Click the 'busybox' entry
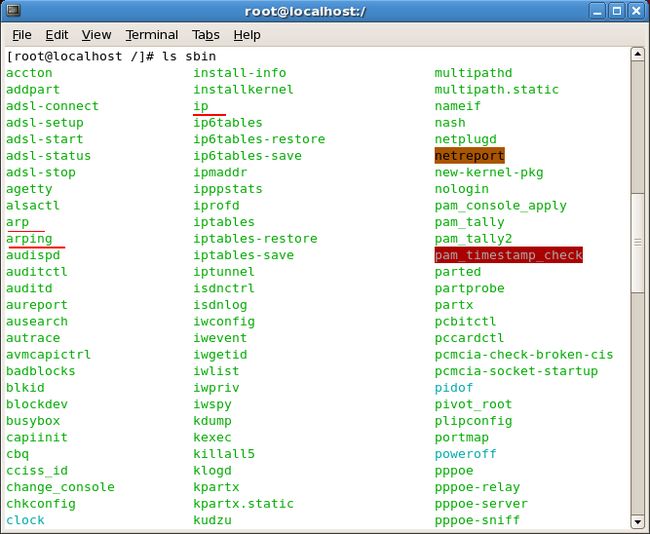 pos(33,421)
